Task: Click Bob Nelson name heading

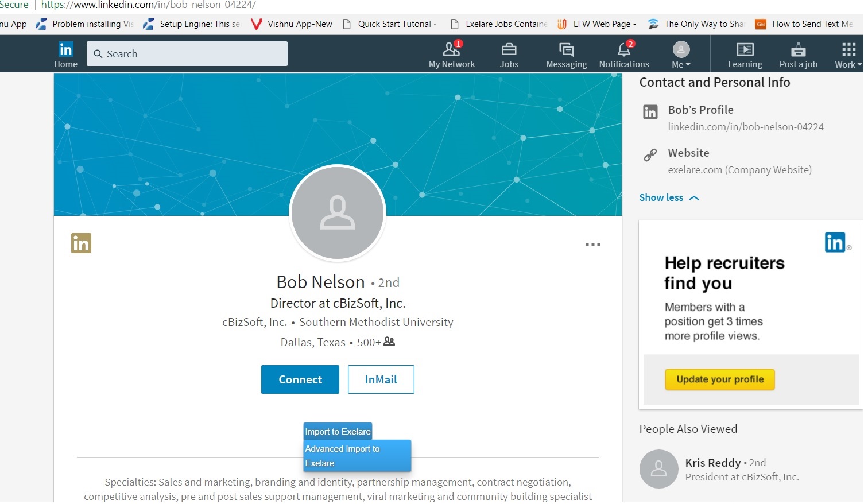Action: [320, 282]
